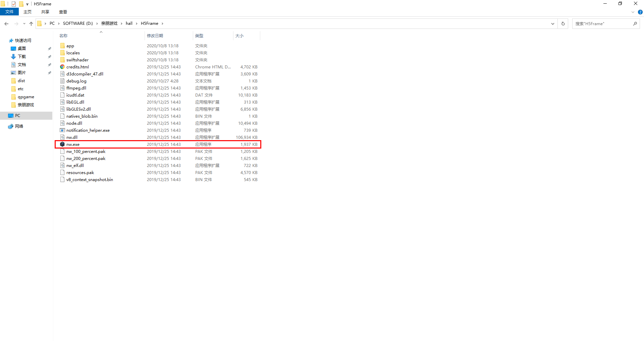Select the locales folder icon
Image resolution: width=644 pixels, height=341 pixels.
62,53
